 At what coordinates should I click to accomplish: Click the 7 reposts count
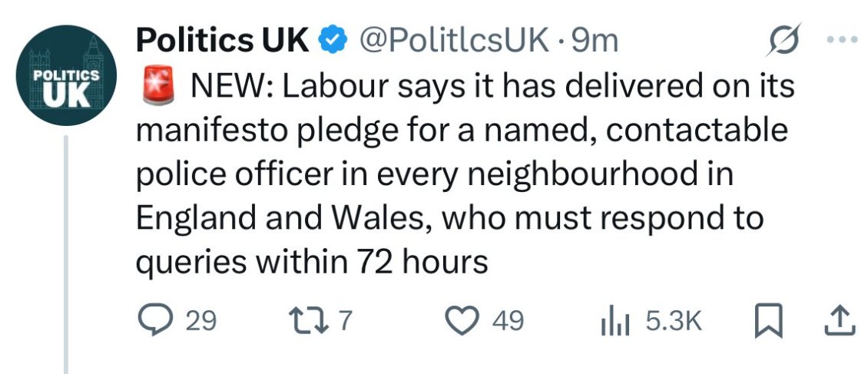click(346, 321)
